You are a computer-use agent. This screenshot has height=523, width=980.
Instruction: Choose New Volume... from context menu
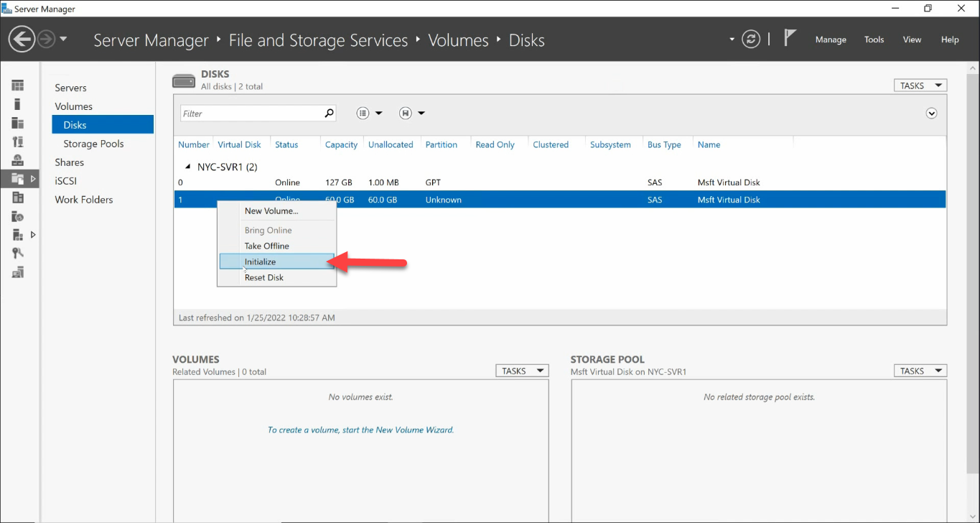pos(276,210)
